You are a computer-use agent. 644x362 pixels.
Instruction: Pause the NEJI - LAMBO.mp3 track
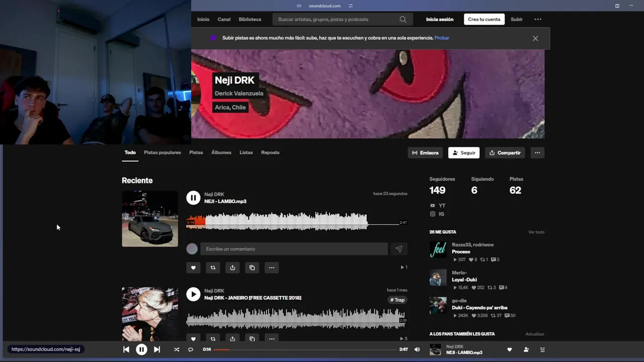pos(193,198)
